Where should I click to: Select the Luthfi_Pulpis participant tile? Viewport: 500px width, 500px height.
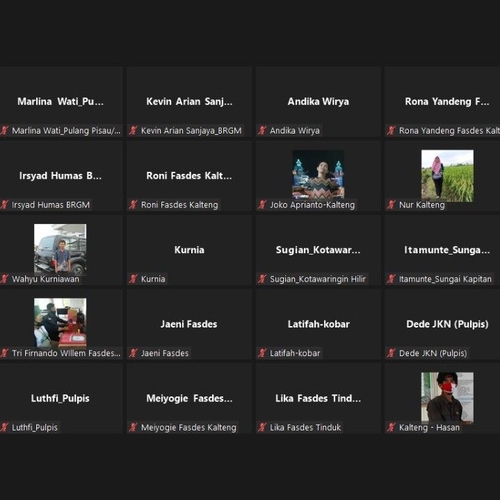click(61, 398)
